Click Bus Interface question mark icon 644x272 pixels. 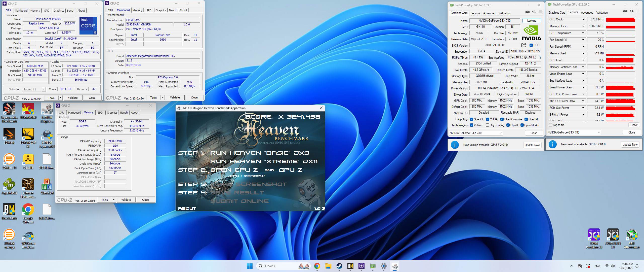click(540, 57)
